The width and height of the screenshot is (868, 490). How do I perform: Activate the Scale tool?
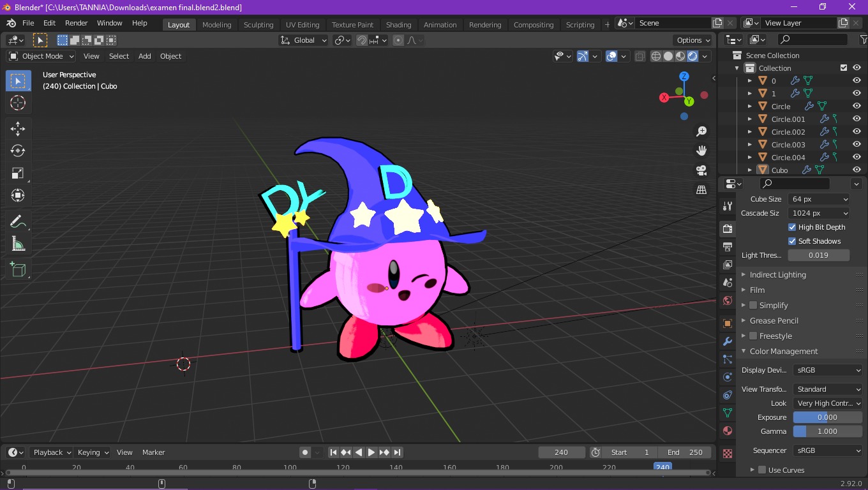(18, 173)
